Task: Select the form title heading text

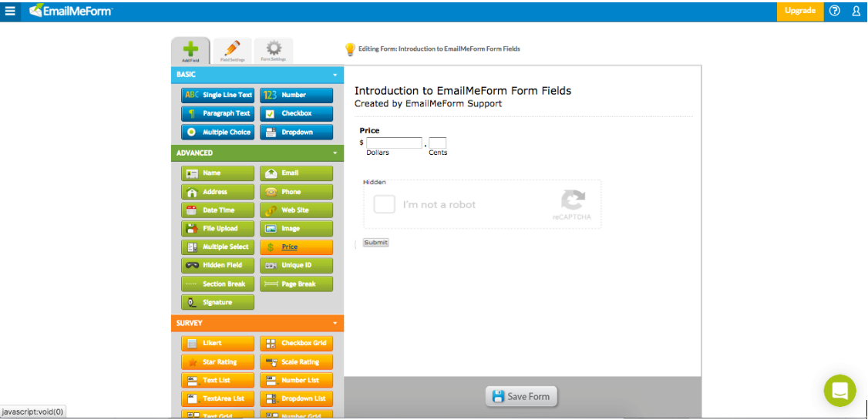Action: [463, 91]
